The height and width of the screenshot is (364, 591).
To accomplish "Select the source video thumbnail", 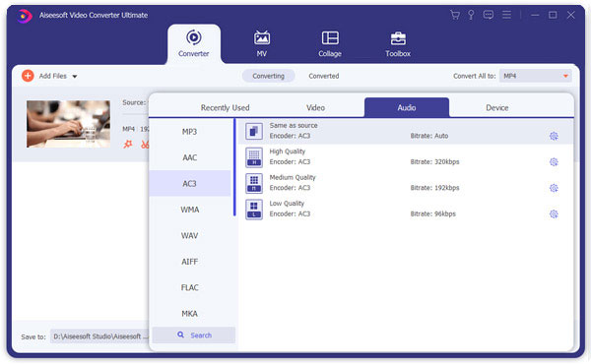I will tap(68, 124).
